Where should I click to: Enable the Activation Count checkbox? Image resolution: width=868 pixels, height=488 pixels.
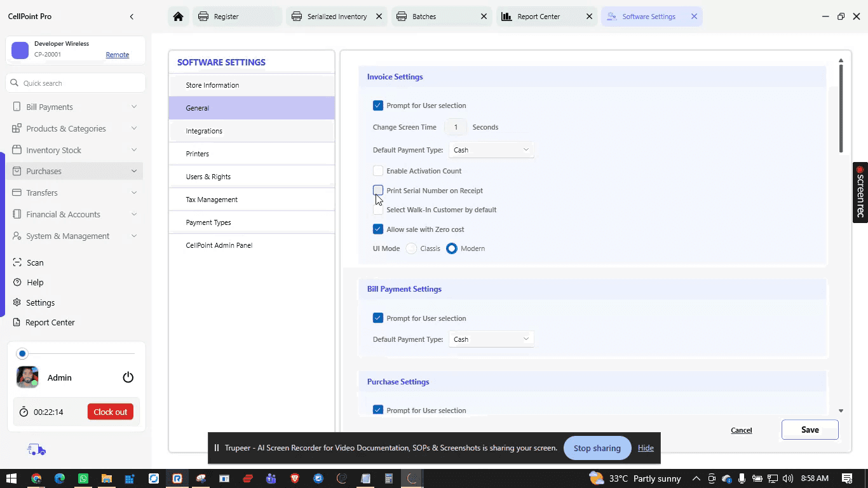[378, 171]
